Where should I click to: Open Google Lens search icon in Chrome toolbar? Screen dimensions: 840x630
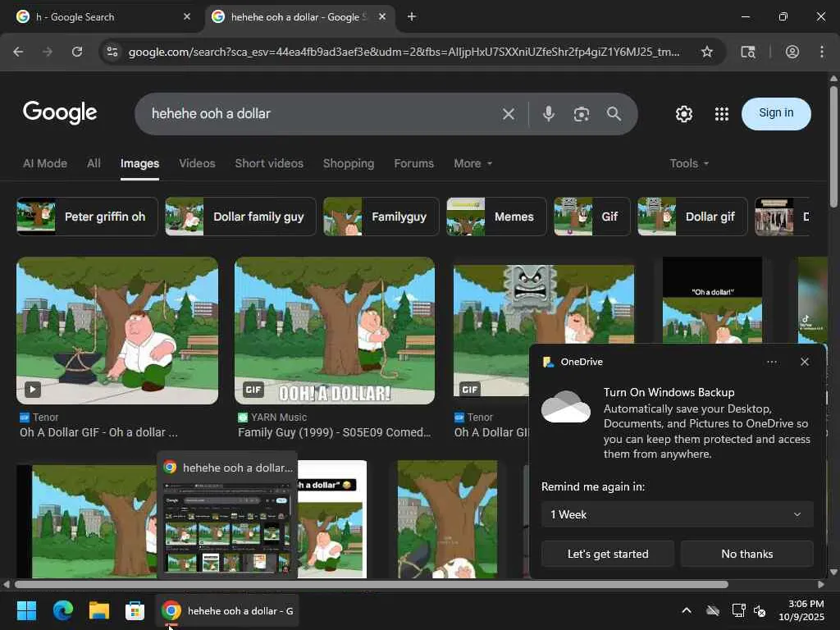point(748,52)
